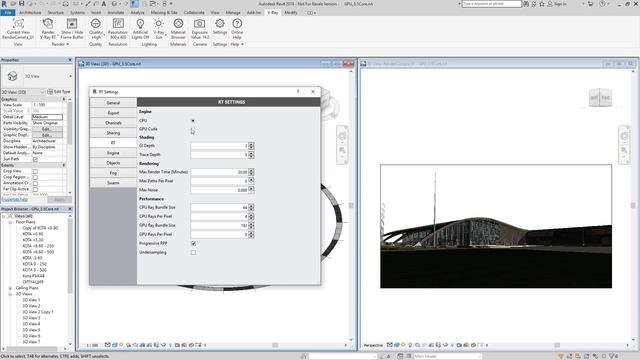Click the ViewCube in render camera view
640x360 pixels.
[x=600, y=98]
